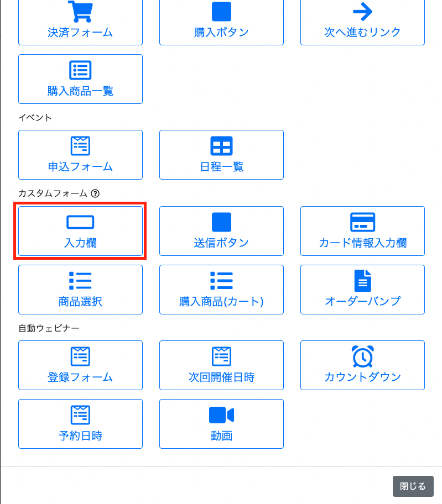This screenshot has width=442, height=504.
Task: Click the credit card icon カード情報入力欄
Action: click(x=362, y=222)
